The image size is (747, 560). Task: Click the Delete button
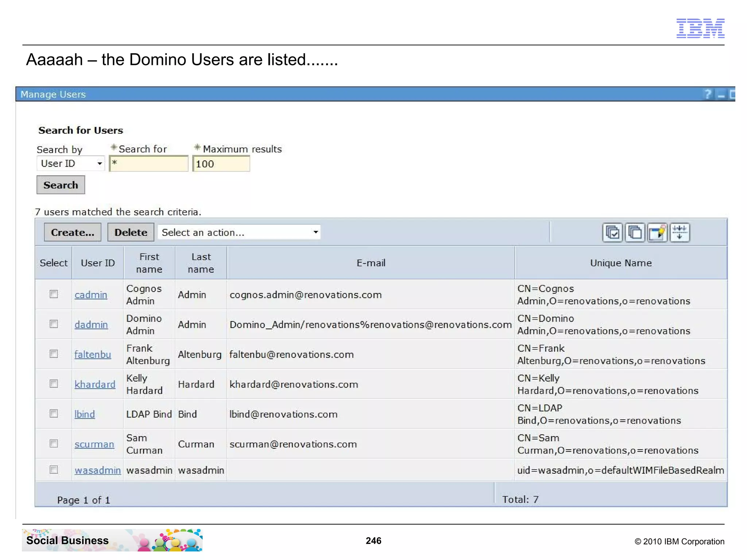(131, 232)
